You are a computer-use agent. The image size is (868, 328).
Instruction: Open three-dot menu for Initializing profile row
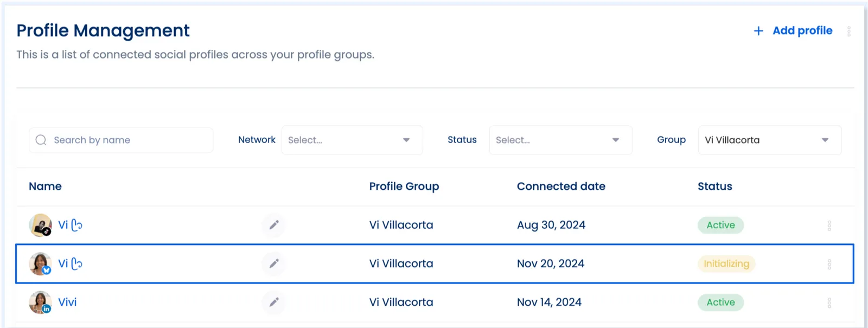click(829, 264)
